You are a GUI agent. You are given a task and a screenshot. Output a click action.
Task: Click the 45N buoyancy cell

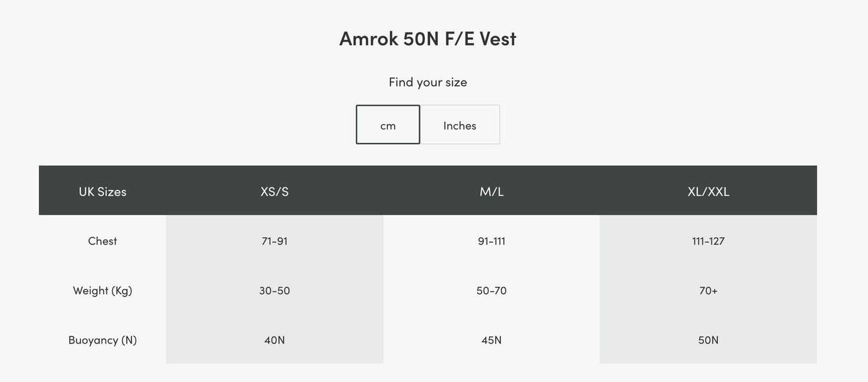point(491,340)
